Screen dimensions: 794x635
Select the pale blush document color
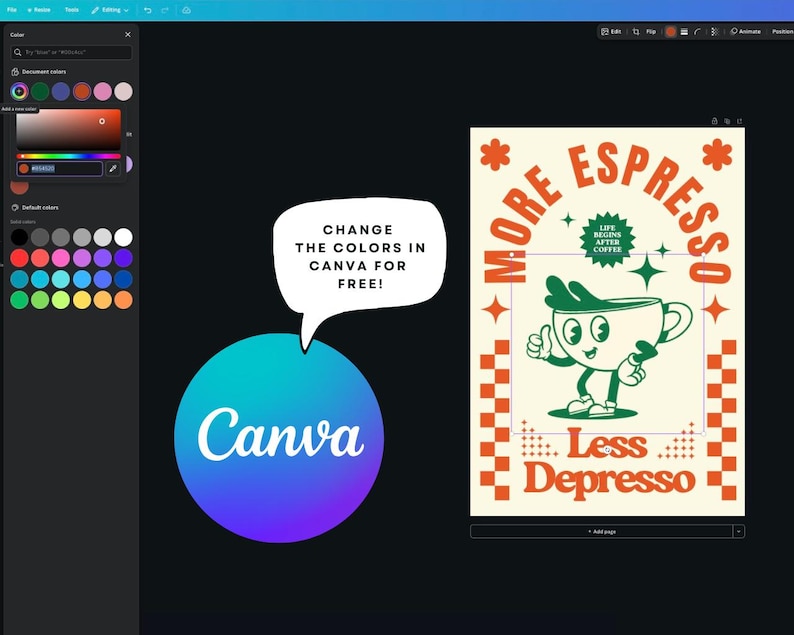(x=123, y=92)
